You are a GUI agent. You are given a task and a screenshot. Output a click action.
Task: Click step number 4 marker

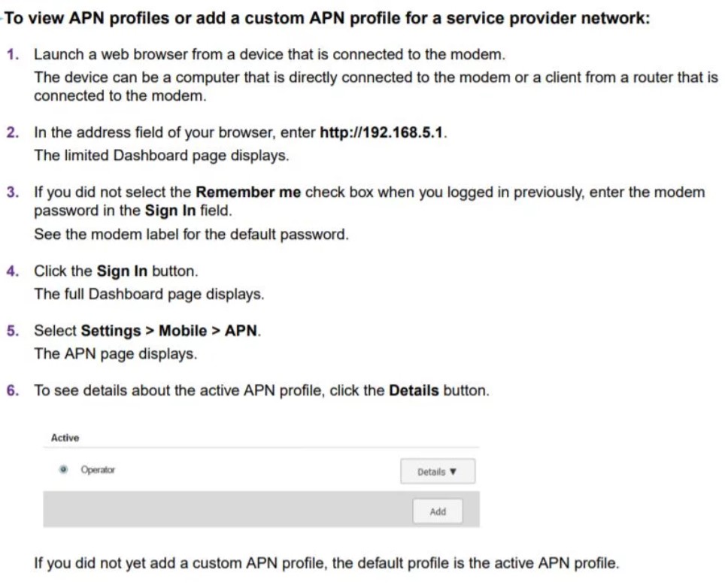(13, 271)
